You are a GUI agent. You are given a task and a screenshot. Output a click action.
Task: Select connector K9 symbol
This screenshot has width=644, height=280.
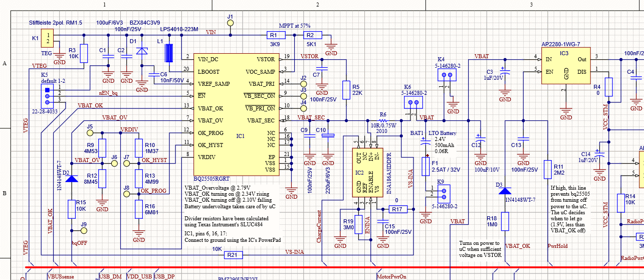click(x=444, y=193)
